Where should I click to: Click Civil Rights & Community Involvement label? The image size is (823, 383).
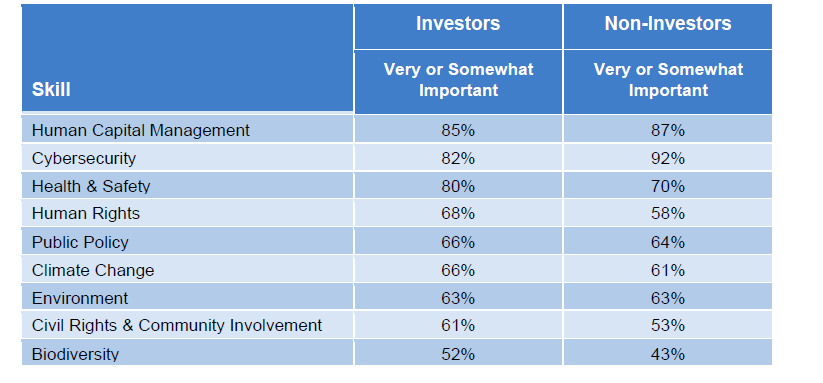(177, 326)
